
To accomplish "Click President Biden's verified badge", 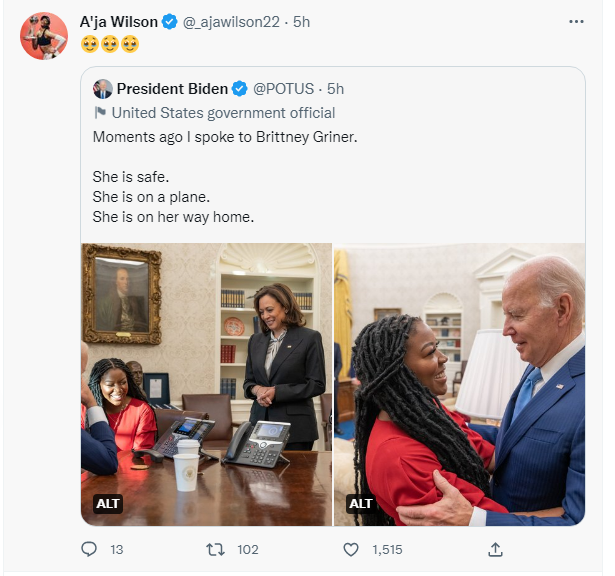I will coord(240,89).
